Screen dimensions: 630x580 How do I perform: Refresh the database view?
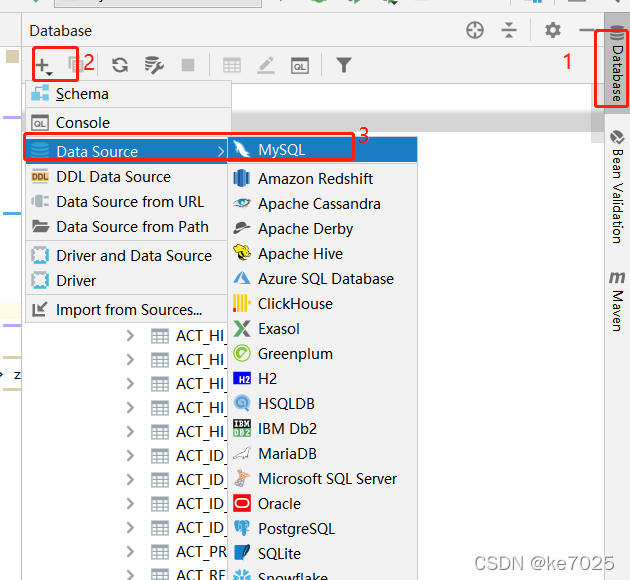[120, 65]
